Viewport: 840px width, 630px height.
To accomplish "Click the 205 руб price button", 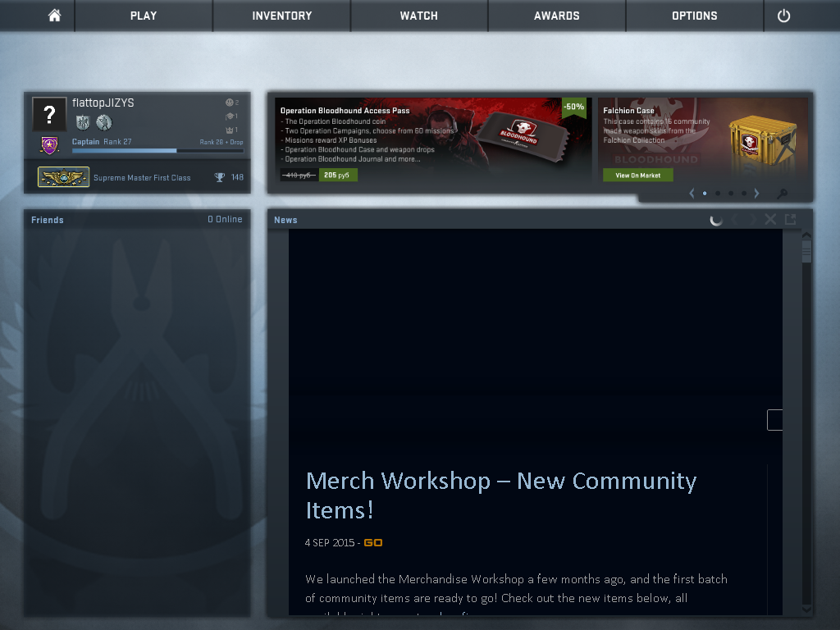I will tap(337, 176).
